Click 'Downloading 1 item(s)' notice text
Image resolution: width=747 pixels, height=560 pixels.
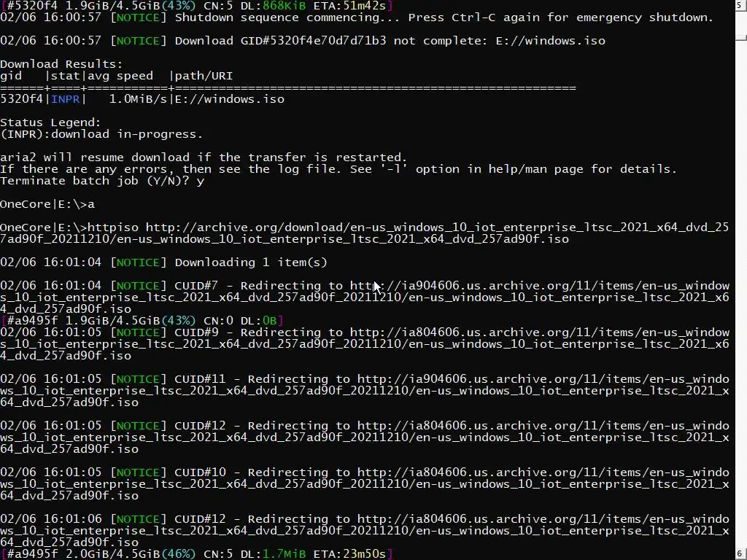pyautogui.click(x=251, y=262)
